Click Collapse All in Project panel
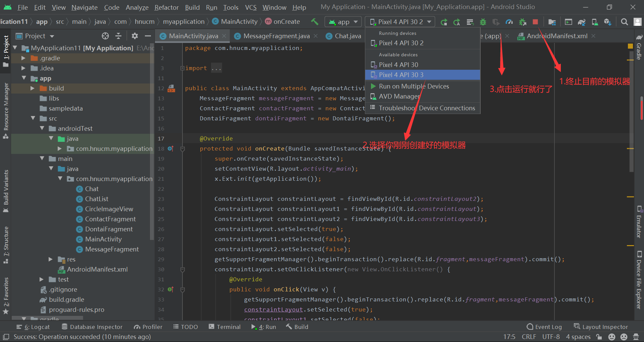644x342 pixels. pyautogui.click(x=118, y=36)
